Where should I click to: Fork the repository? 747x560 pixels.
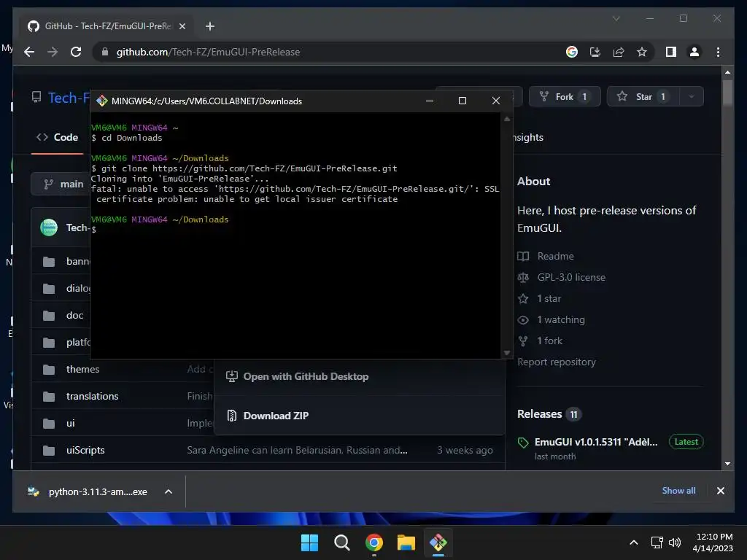pos(565,97)
